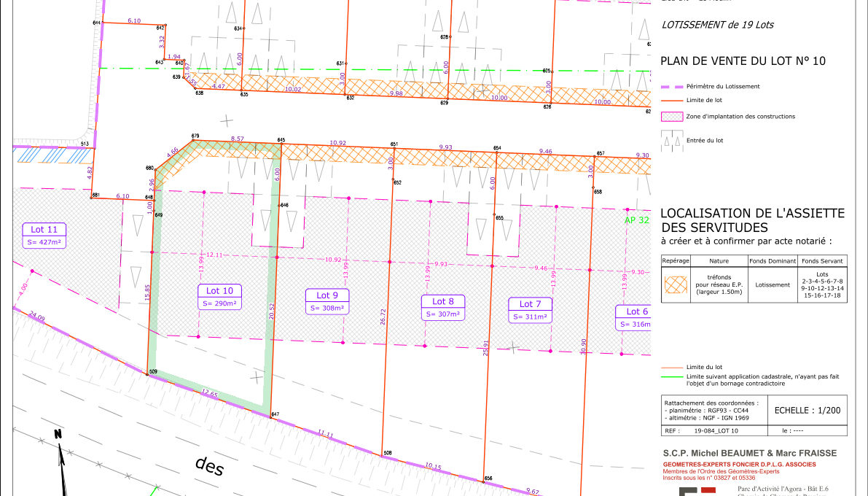Click the GEOMETRES-EXPERTS FONCIER red text

click(x=739, y=465)
